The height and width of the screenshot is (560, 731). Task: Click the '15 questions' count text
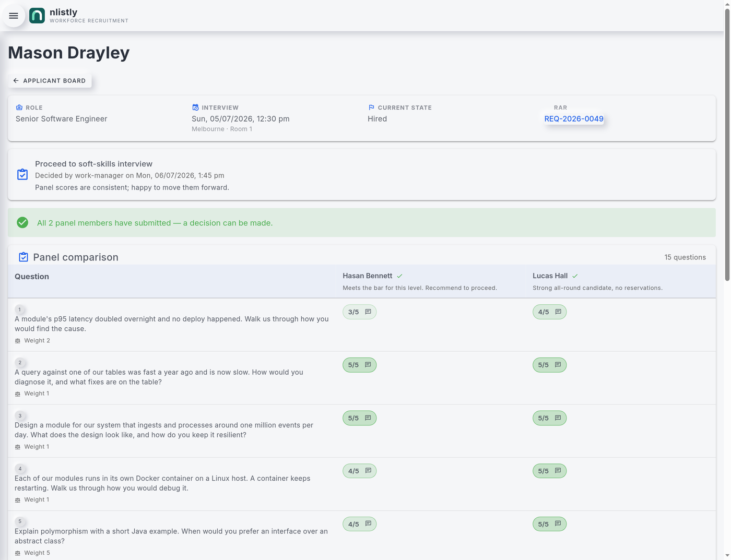685,257
